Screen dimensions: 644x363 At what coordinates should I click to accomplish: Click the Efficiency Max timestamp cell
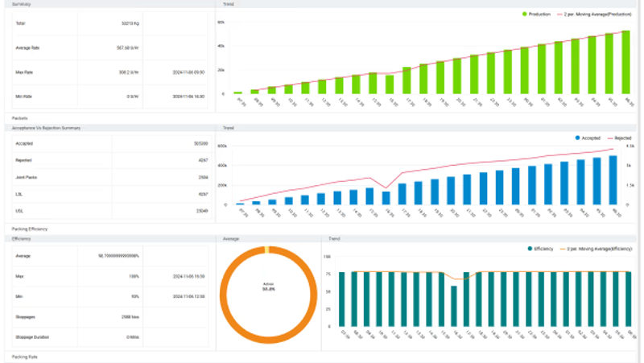coord(188,276)
